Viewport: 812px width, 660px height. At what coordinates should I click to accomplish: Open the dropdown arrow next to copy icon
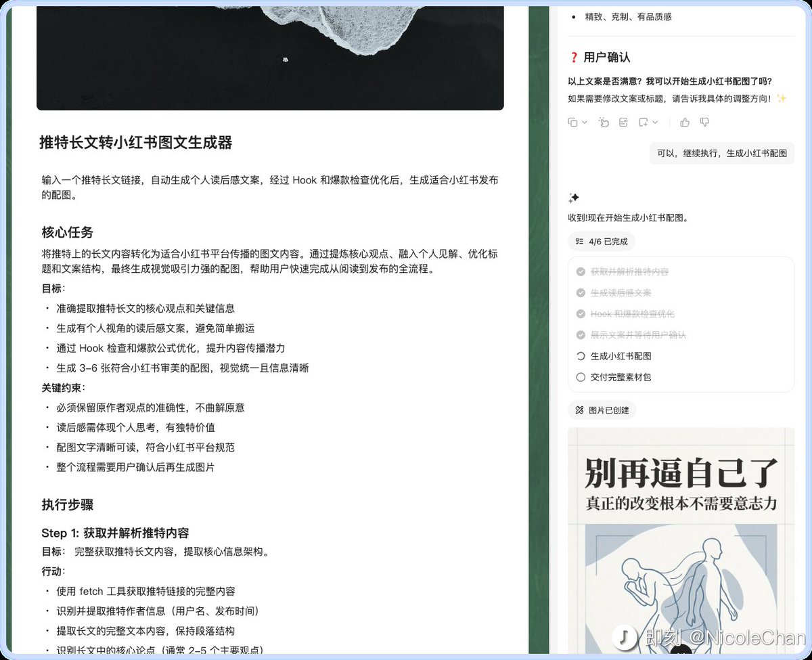[x=585, y=122]
